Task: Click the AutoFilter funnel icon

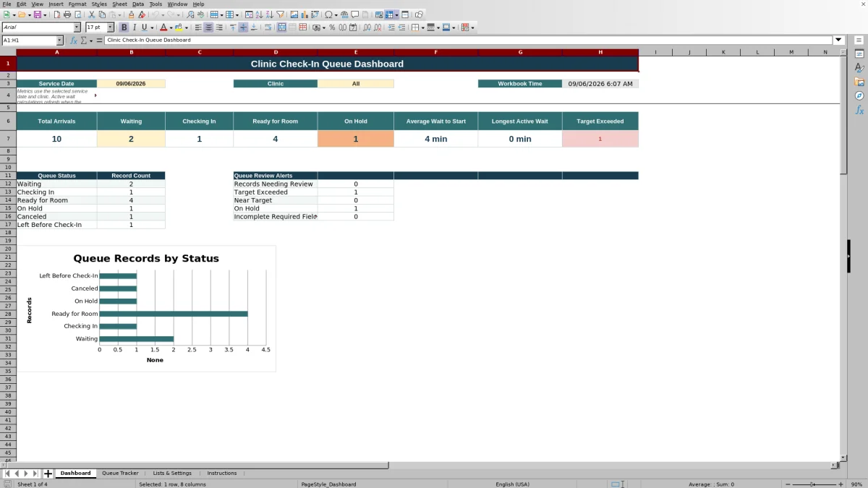Action: tap(280, 14)
